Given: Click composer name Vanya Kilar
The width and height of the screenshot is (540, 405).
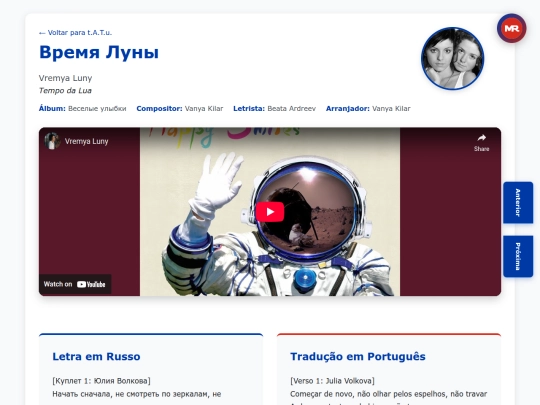Looking at the screenshot, I should coord(204,108).
